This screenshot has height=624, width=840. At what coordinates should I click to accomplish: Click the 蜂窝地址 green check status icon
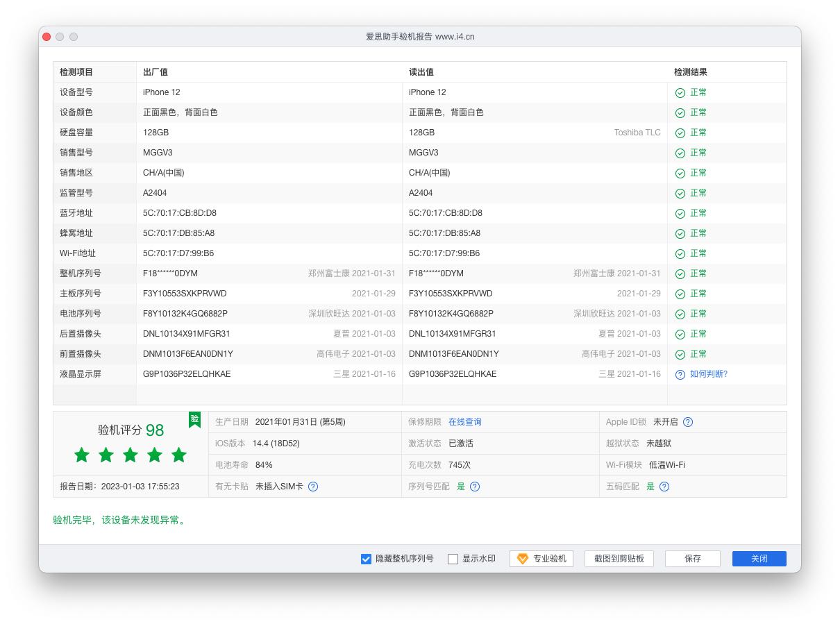click(x=680, y=233)
